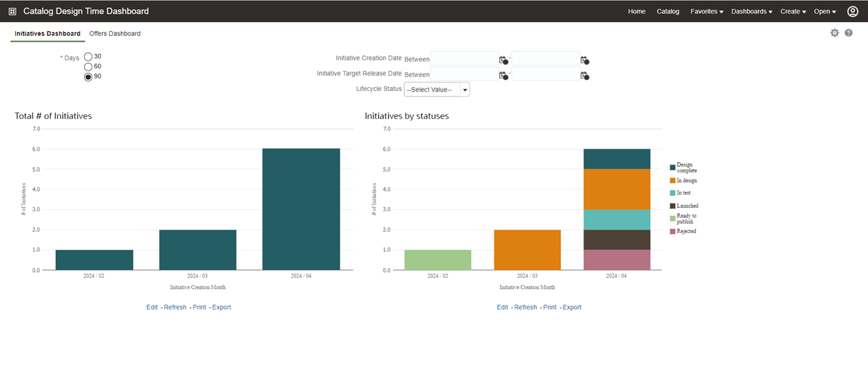Expand the Dashboards dropdown menu
This screenshot has height=389, width=868.
point(752,11)
